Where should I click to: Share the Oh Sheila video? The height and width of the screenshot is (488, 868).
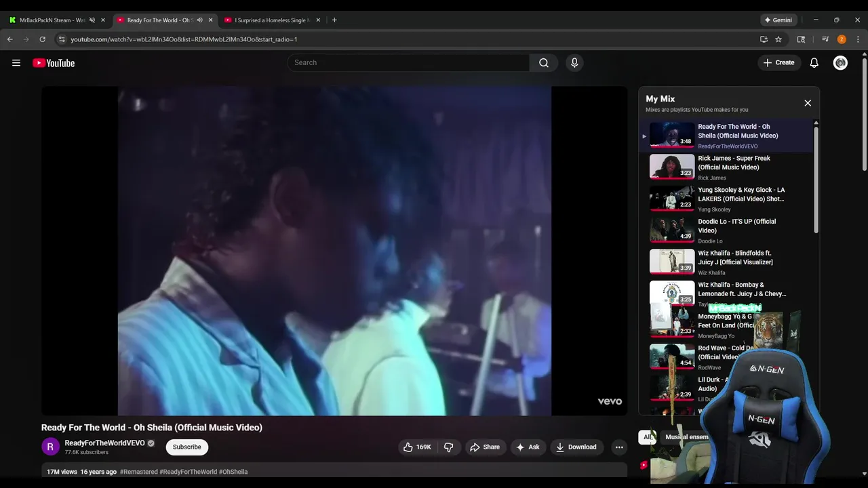point(485,447)
